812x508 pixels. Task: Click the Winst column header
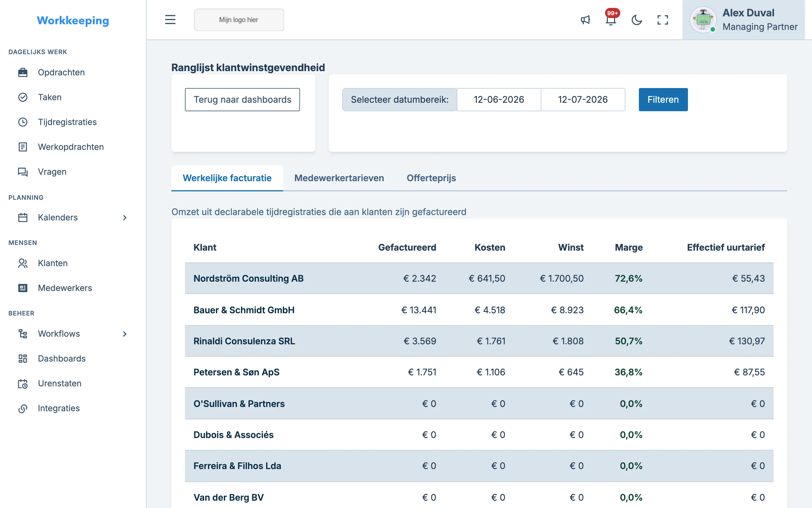(571, 248)
